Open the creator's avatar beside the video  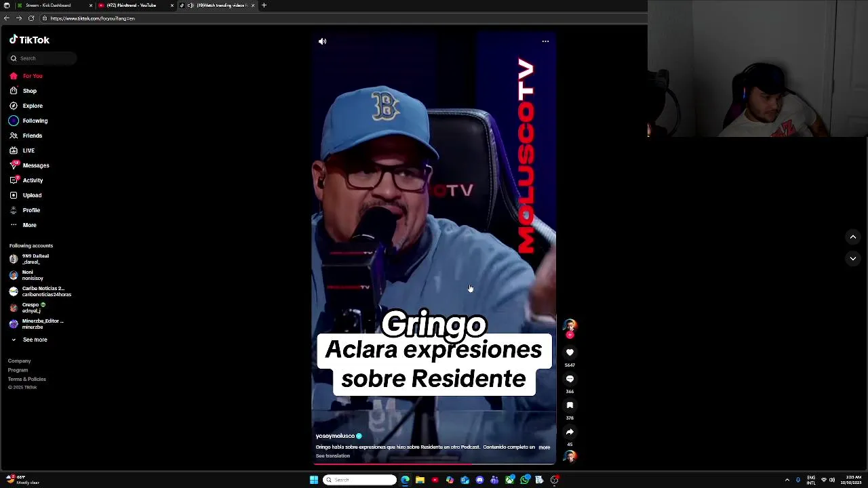[x=570, y=325]
